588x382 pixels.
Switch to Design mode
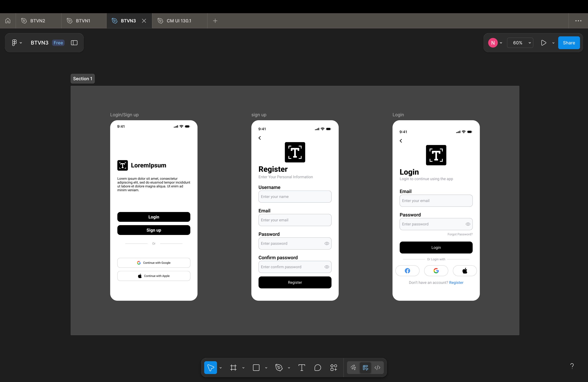[x=365, y=367]
